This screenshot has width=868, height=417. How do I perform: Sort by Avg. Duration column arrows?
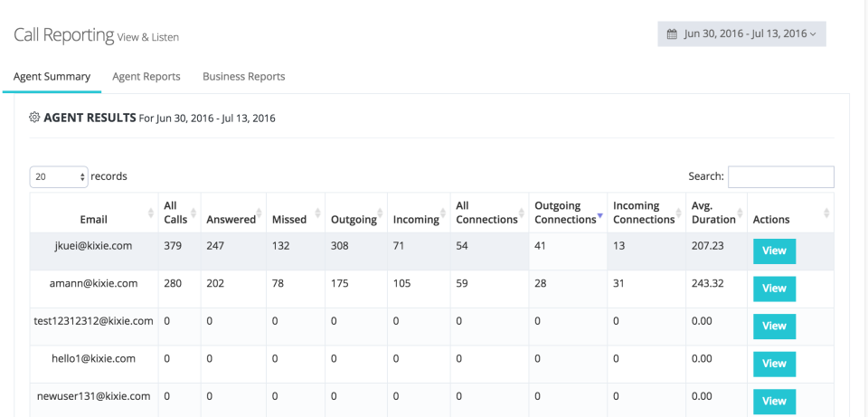[741, 213]
